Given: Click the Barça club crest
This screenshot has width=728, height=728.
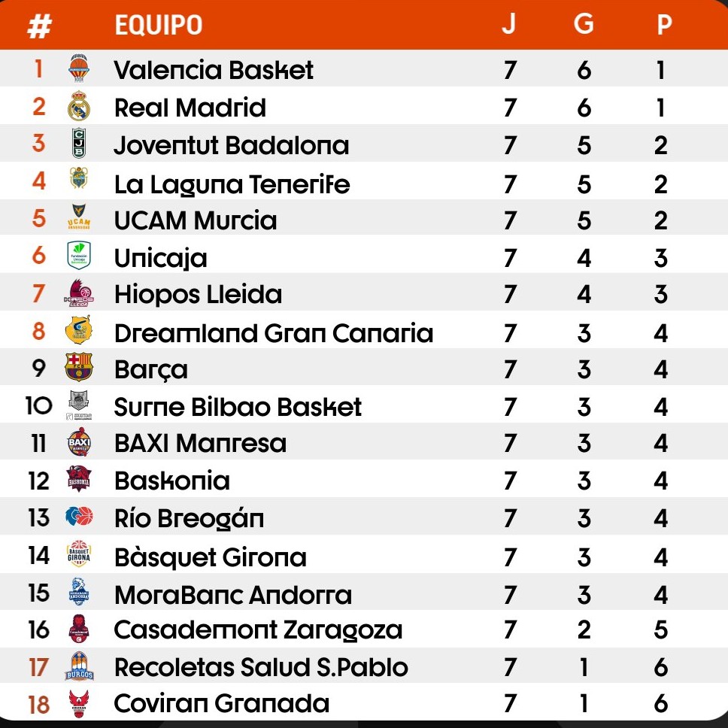Looking at the screenshot, I should click(x=79, y=368).
